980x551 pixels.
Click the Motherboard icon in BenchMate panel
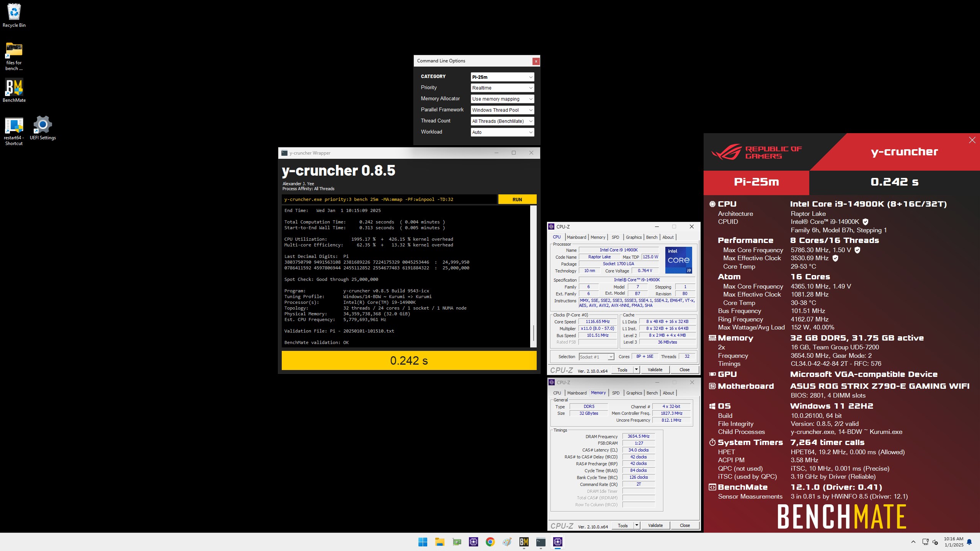click(x=712, y=386)
